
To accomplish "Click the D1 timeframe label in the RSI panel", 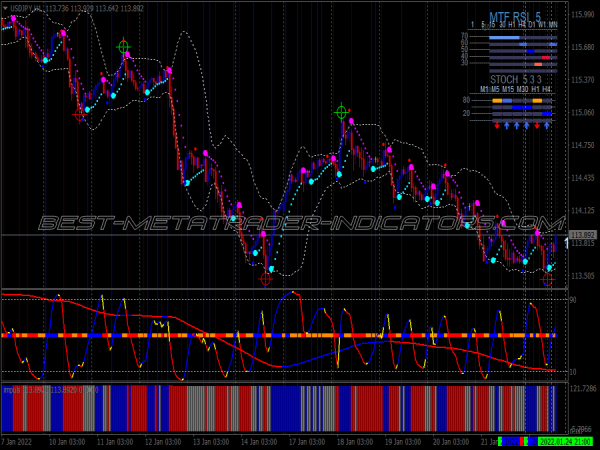I will coord(532,25).
